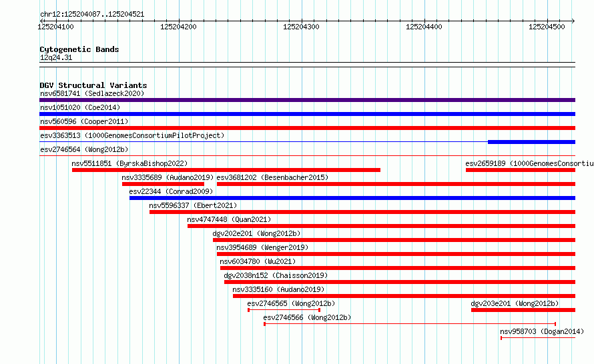Click the nsv5596337 red variant bar

362,212
